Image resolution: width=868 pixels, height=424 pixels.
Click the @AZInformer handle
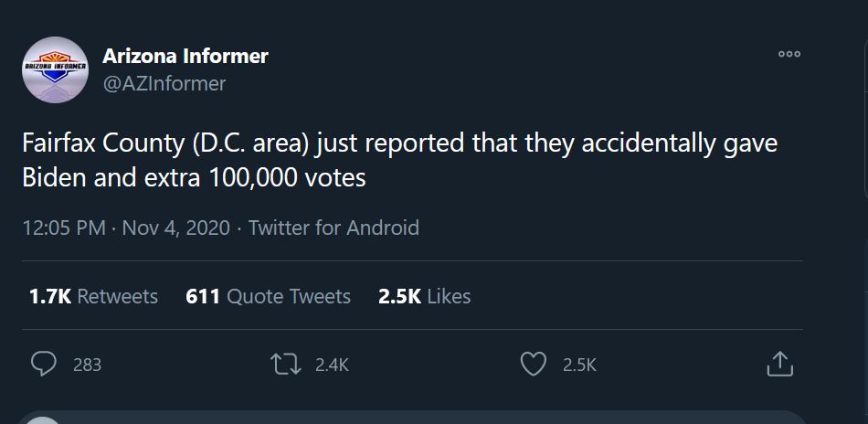coord(164,84)
